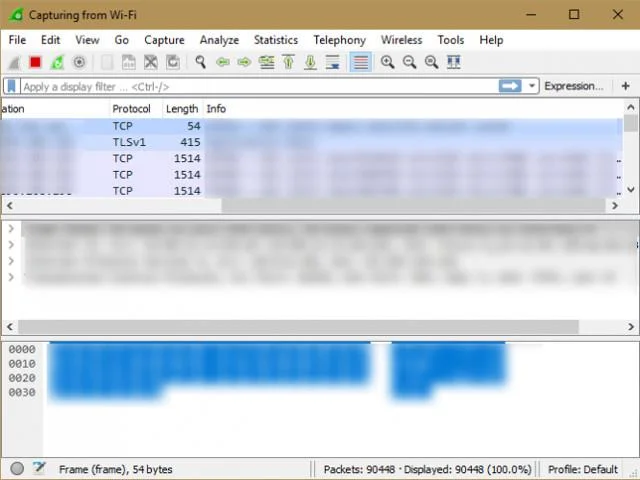Open capture options gear icon
Viewport: 640px width, 480px height.
79,62
